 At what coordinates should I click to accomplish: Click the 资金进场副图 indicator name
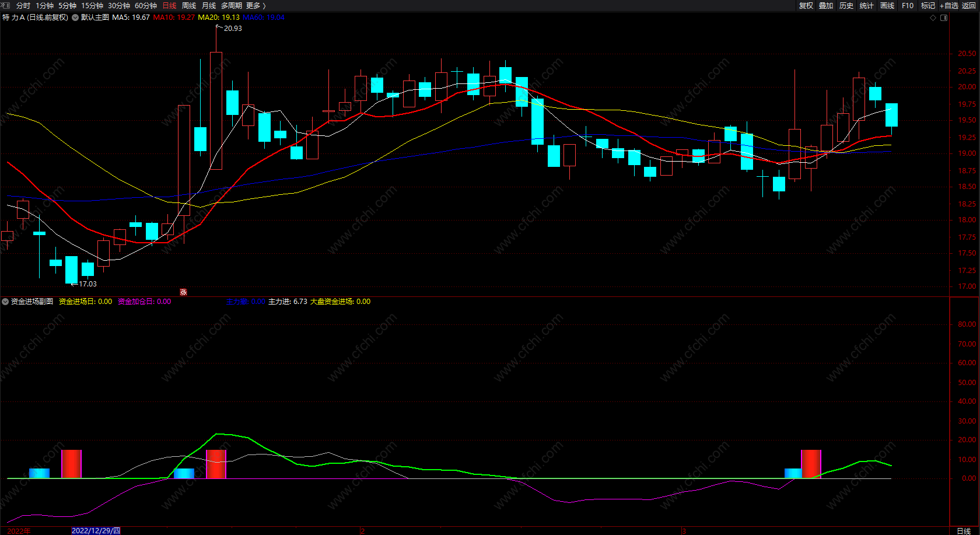point(32,302)
